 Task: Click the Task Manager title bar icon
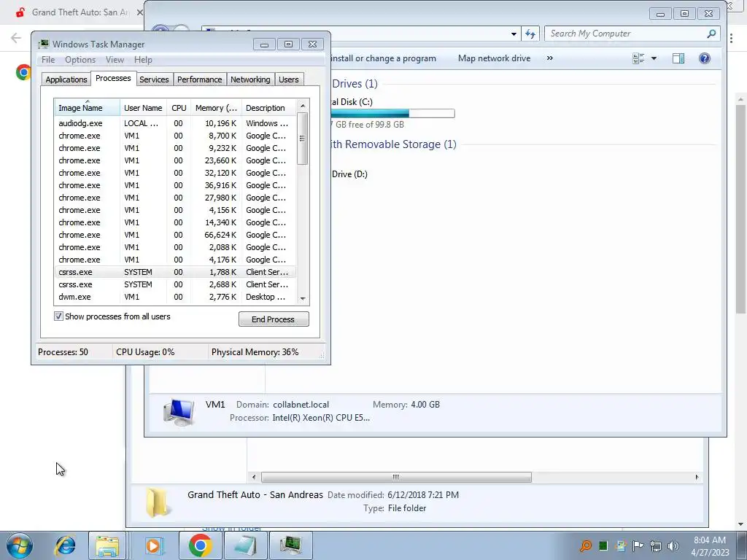43,44
